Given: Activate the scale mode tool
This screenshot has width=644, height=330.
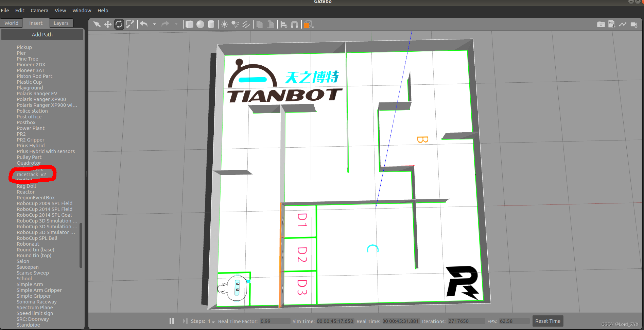Looking at the screenshot, I should click(x=130, y=24).
